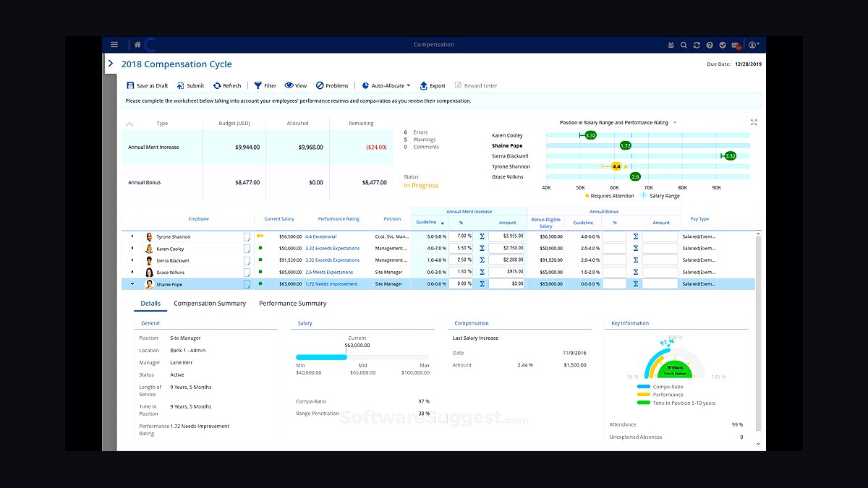Viewport: 868px width, 488px height.
Task: Open the chart type dropdown arrow
Action: pyautogui.click(x=675, y=123)
